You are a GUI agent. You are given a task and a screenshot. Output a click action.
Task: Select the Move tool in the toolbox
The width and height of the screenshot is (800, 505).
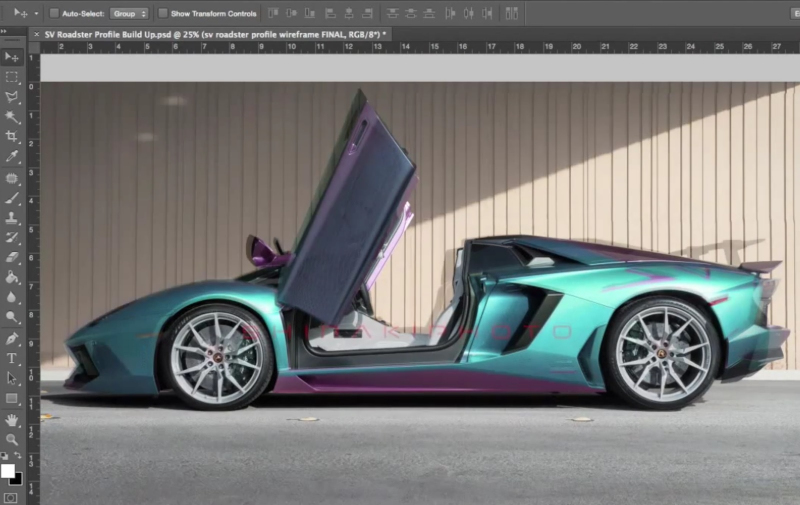(12, 57)
